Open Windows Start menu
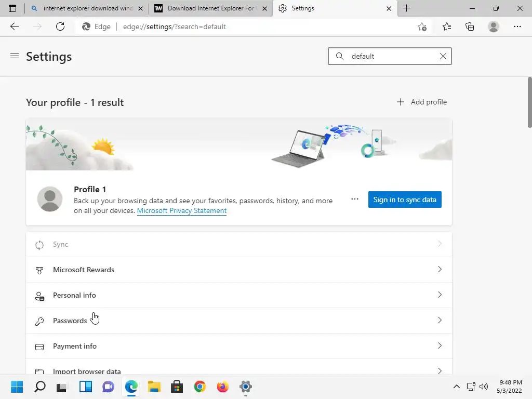This screenshot has width=532, height=399. [x=17, y=387]
